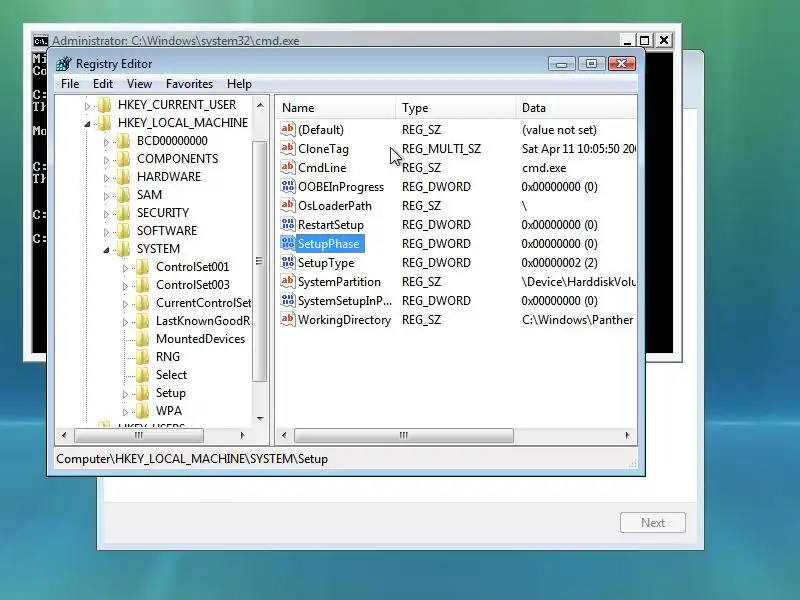Click the SetupType DWORD value icon
Screen dimensions: 800x600
(288, 263)
